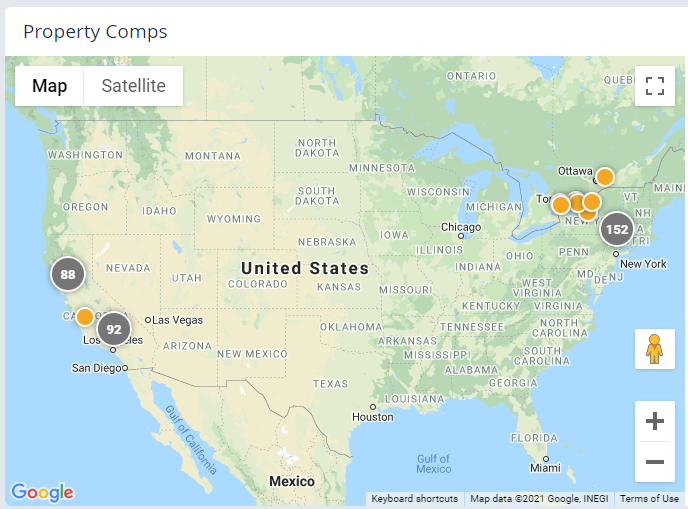688x509 pixels.
Task: Toggle fullscreen map view
Action: coord(654,86)
